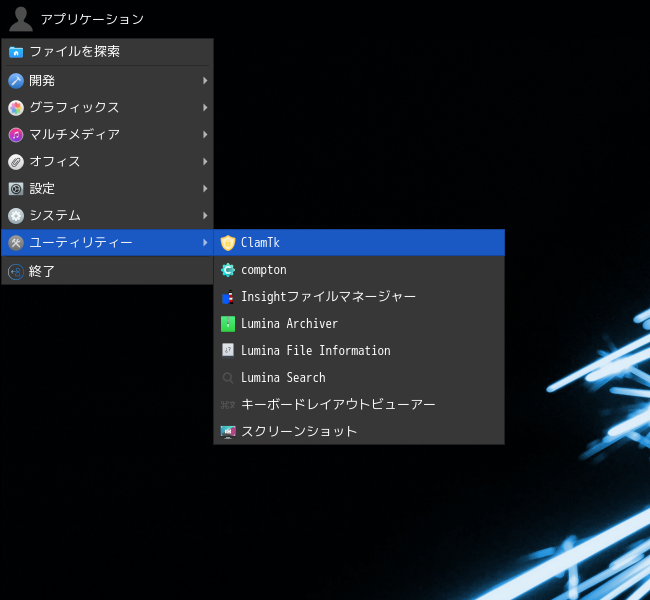Click the green Lumina Archiver icon
The image size is (650, 600).
(x=228, y=324)
